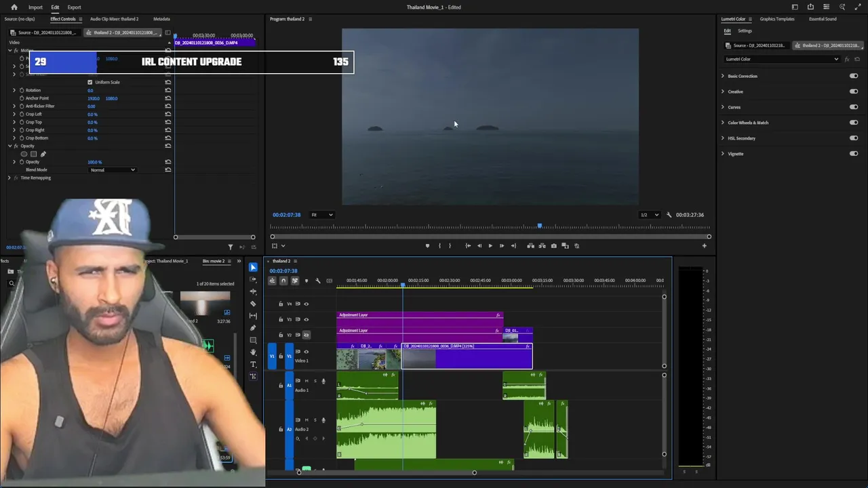The height and width of the screenshot is (488, 868).
Task: Select the Selection tool in tools panel
Action: [253, 267]
